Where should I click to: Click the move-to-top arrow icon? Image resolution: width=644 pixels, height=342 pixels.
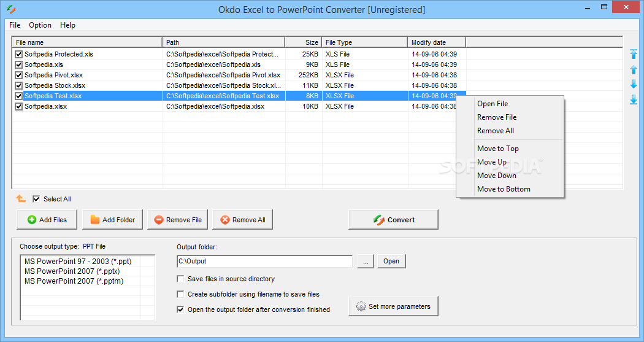pyautogui.click(x=634, y=54)
